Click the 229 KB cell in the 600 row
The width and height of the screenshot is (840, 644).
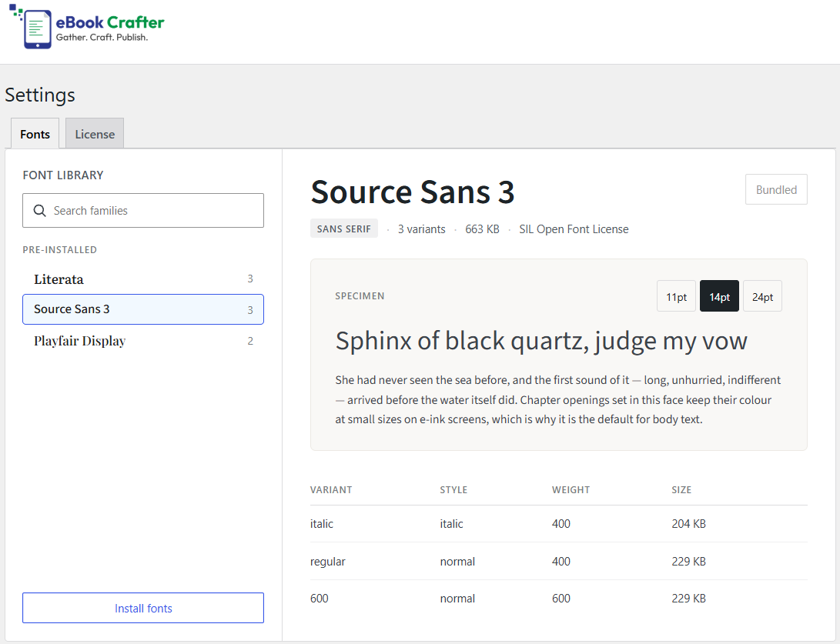[688, 598]
